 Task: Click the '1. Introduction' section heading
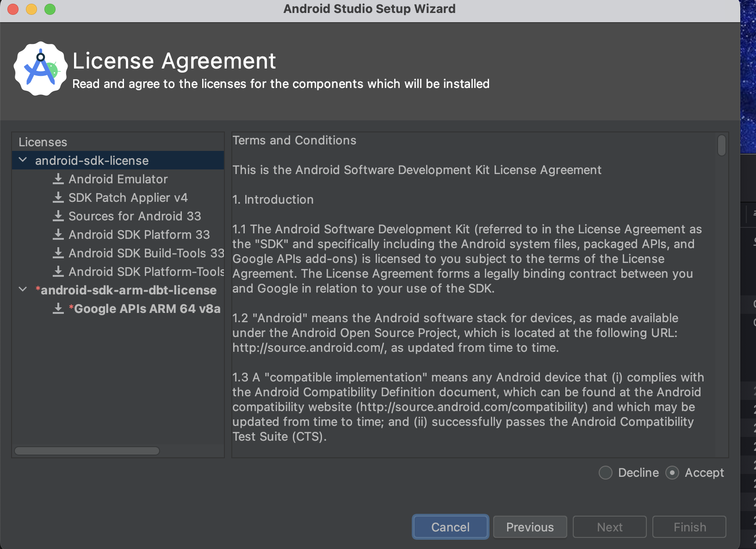pyautogui.click(x=273, y=200)
